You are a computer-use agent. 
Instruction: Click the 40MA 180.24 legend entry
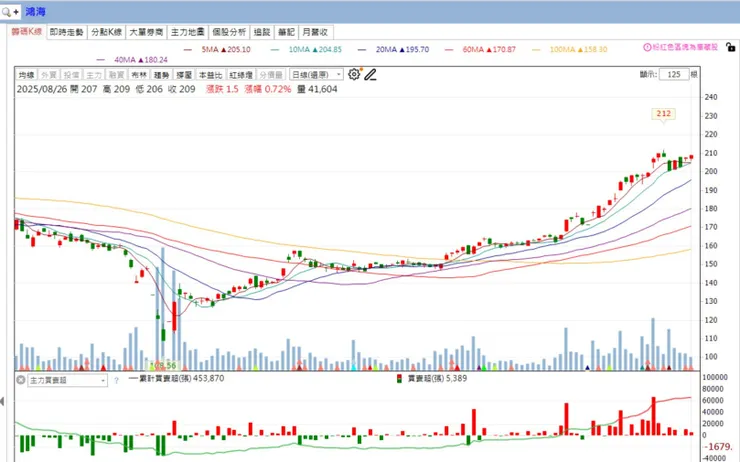point(132,60)
